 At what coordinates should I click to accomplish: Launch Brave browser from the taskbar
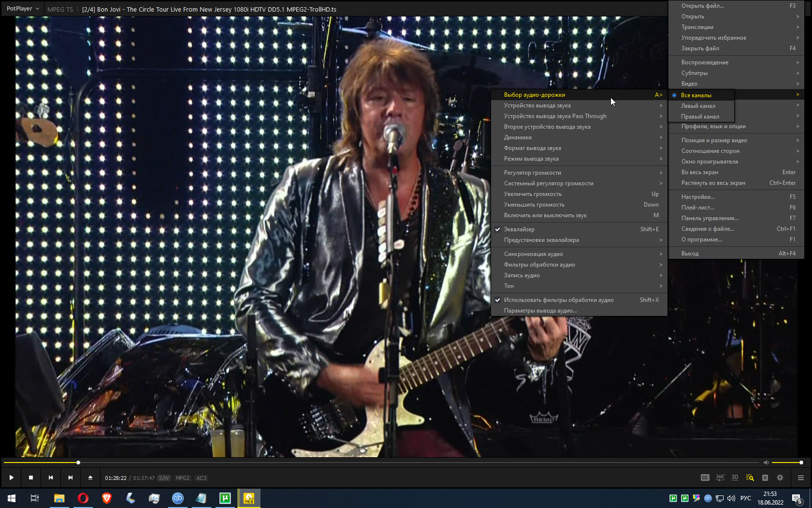pos(107,498)
